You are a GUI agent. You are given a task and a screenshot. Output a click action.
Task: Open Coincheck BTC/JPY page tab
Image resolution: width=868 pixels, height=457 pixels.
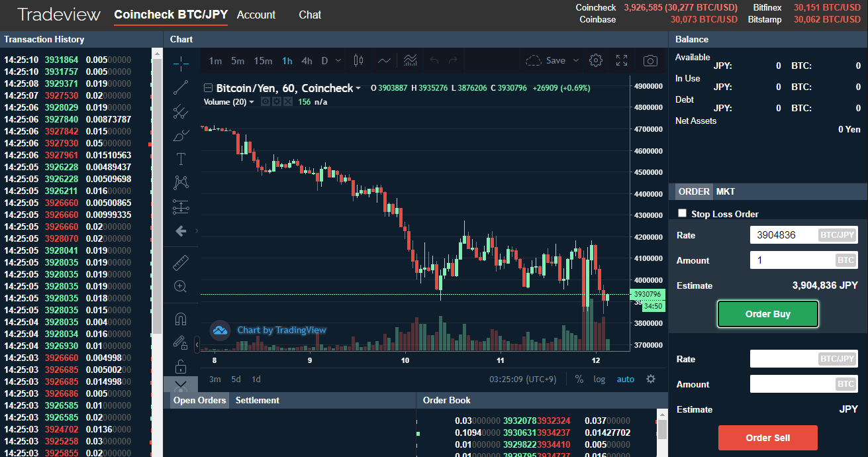point(171,15)
